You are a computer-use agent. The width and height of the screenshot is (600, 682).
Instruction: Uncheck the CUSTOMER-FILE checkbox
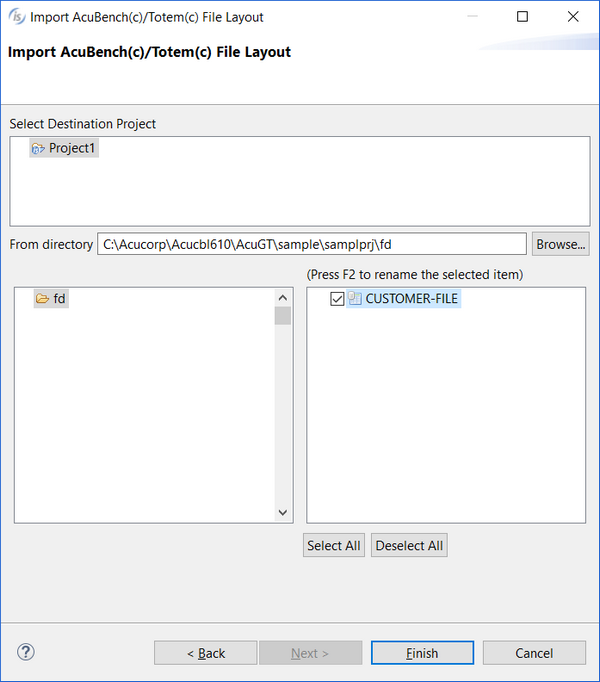[337, 299]
